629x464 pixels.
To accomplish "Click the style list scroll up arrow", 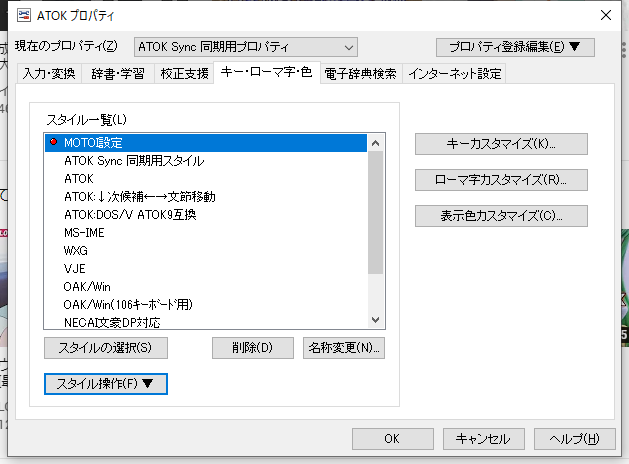I will (375, 143).
